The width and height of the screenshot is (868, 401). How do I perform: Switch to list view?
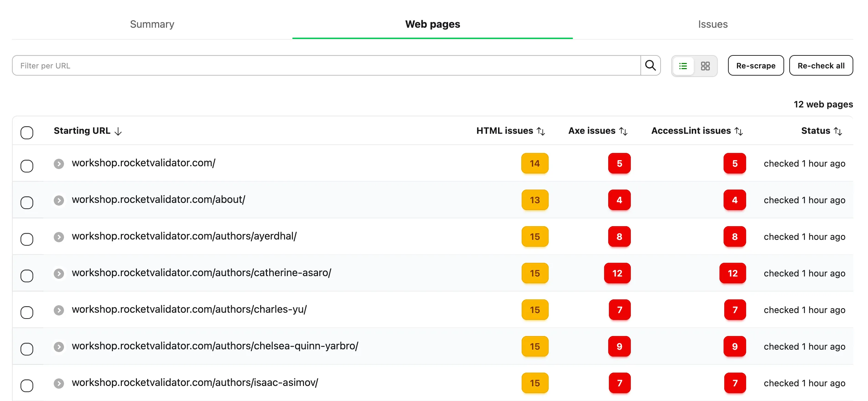[683, 66]
